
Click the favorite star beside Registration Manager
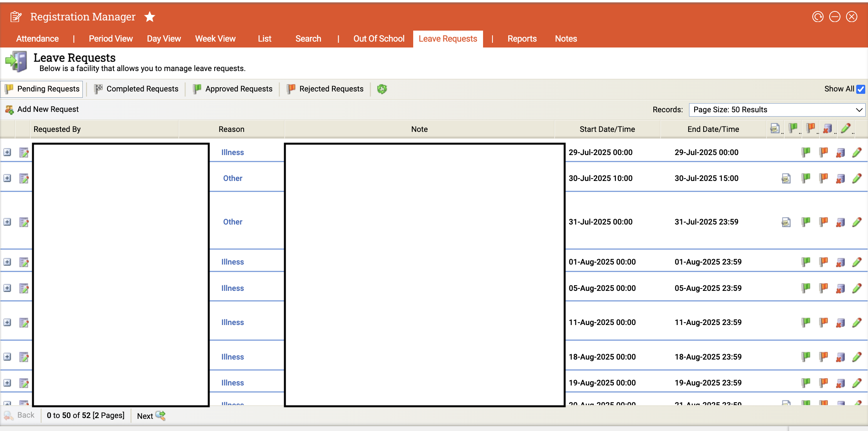click(150, 17)
